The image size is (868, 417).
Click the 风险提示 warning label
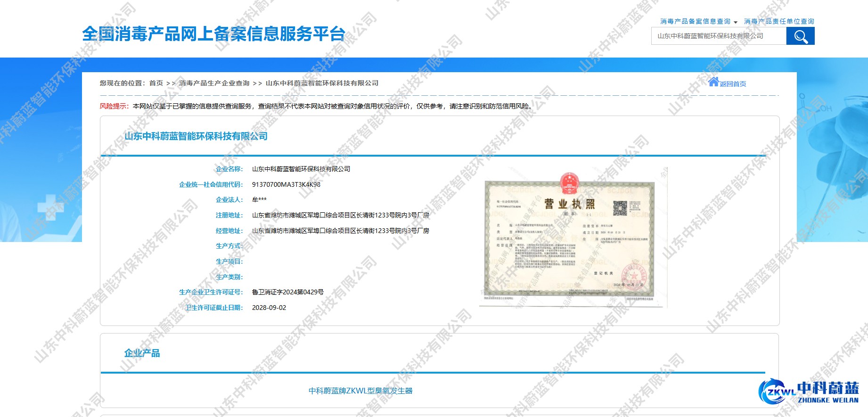point(114,106)
